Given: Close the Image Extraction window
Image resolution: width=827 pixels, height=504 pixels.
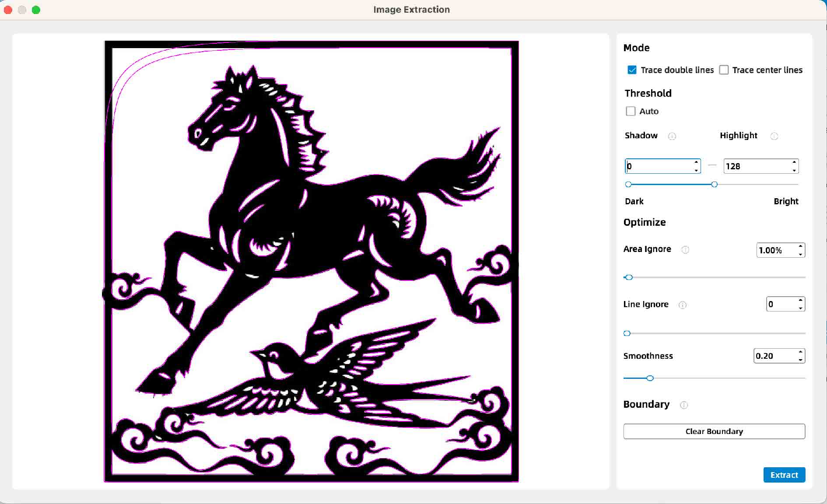Looking at the screenshot, I should (8, 10).
